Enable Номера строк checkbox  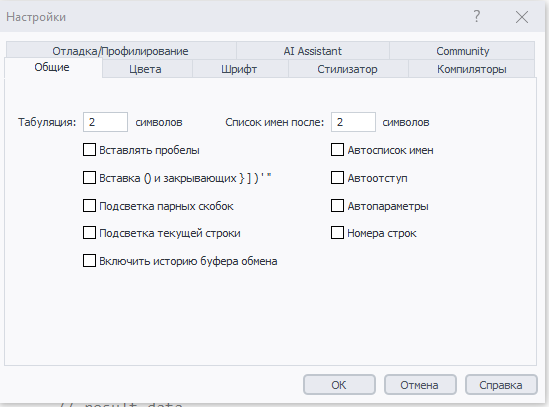[337, 233]
